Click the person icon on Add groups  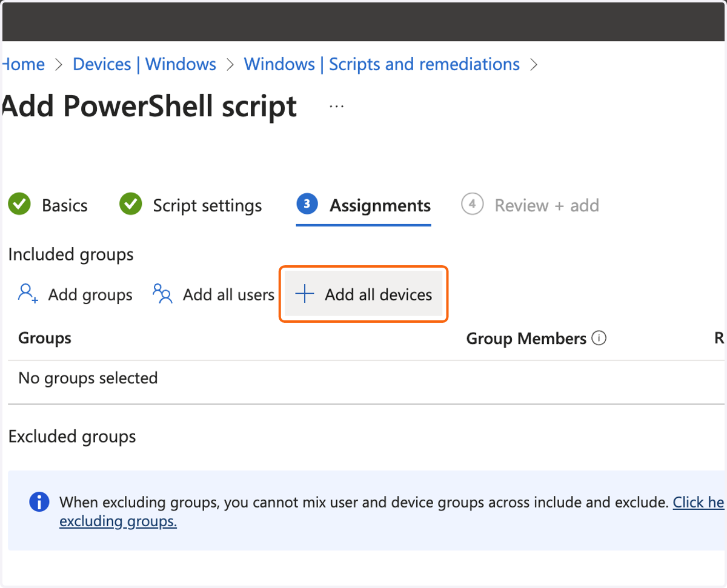pos(28,294)
